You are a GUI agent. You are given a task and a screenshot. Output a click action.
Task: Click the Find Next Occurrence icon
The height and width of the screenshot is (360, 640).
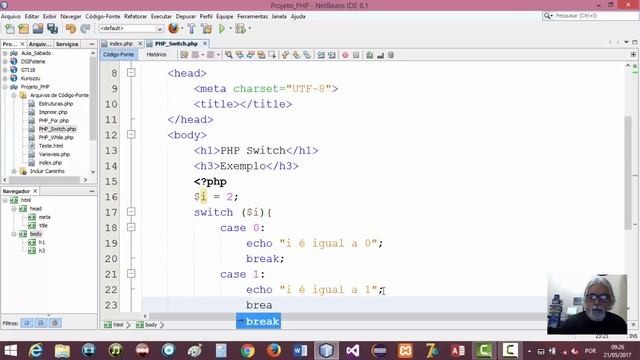click(250, 55)
